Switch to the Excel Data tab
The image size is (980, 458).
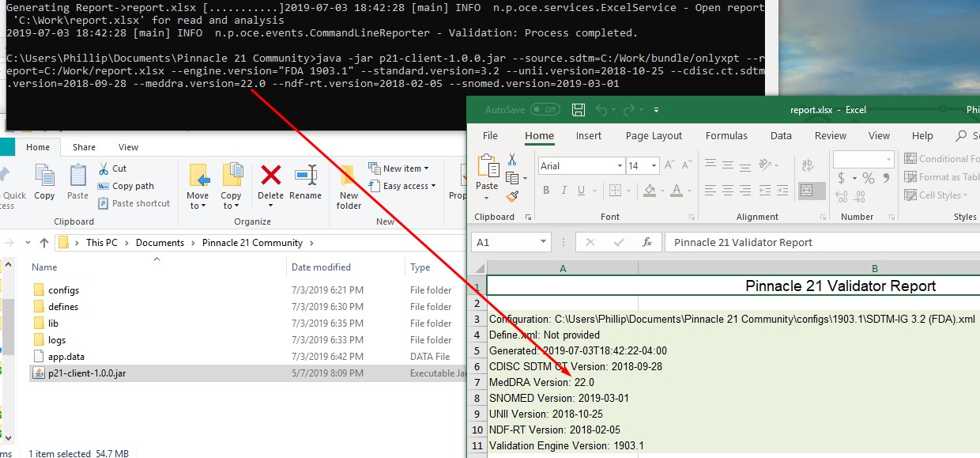tap(781, 136)
